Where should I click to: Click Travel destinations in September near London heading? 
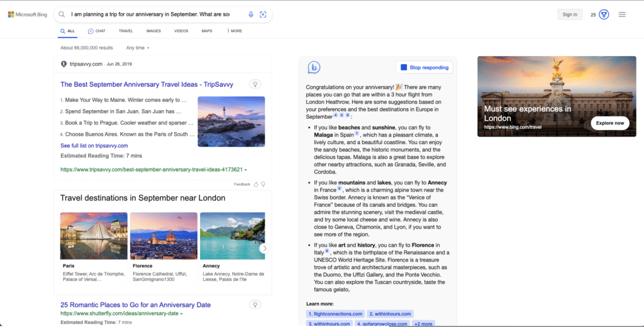click(143, 198)
